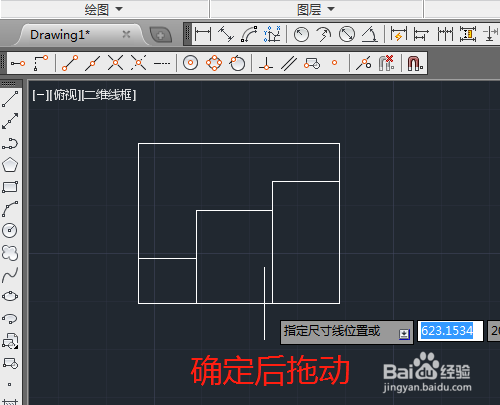The width and height of the screenshot is (500, 405).
Task: Select the Revision Cloud tool
Action: click(10, 253)
